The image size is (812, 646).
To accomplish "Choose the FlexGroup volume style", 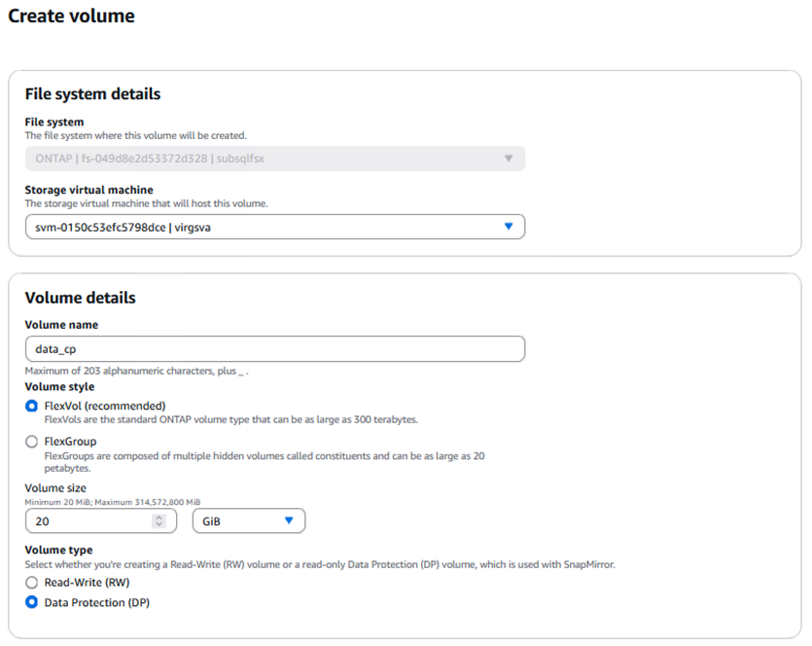I will tap(32, 442).
